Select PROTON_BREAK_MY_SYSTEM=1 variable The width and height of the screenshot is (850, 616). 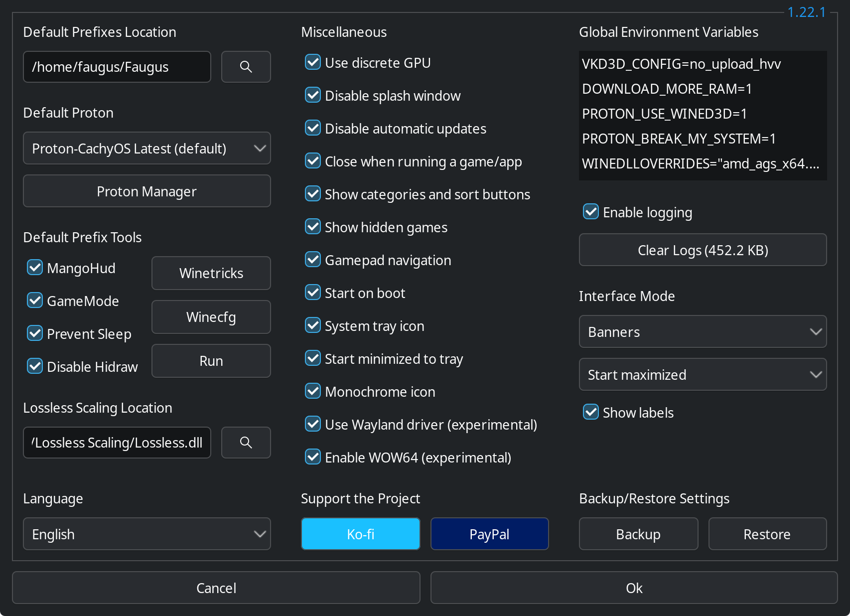(x=703, y=139)
